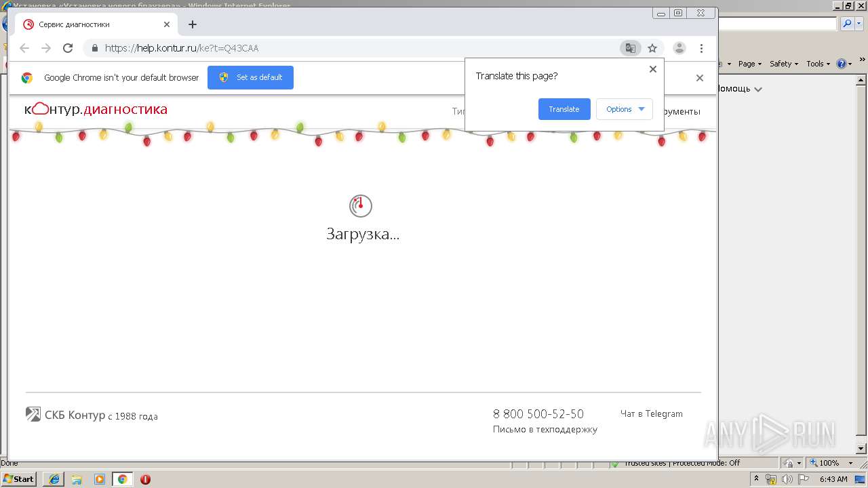Image resolution: width=868 pixels, height=488 pixels.
Task: Minimize the Chrome window
Action: [x=661, y=13]
